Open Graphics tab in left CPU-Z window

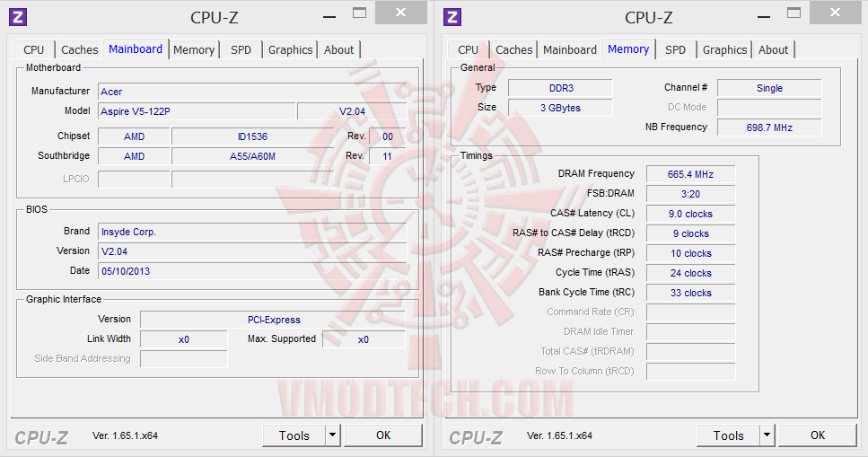tap(291, 50)
